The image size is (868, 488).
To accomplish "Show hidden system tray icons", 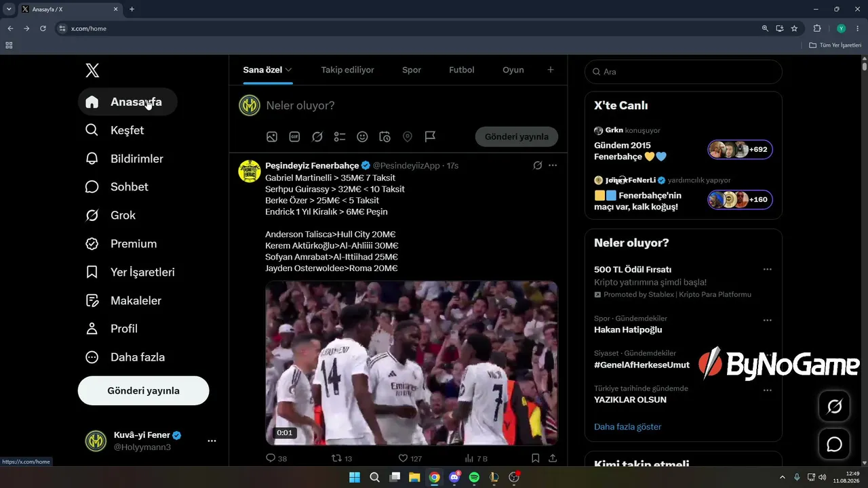I will click(782, 477).
